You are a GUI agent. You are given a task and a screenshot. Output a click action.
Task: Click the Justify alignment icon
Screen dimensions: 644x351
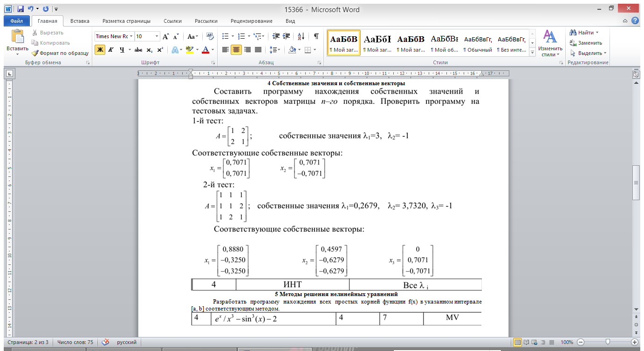258,50
